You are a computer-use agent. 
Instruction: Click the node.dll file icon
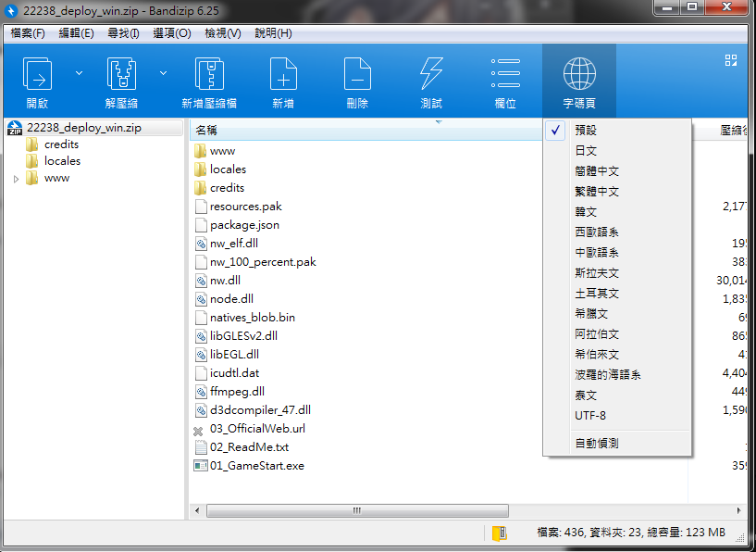coord(201,299)
